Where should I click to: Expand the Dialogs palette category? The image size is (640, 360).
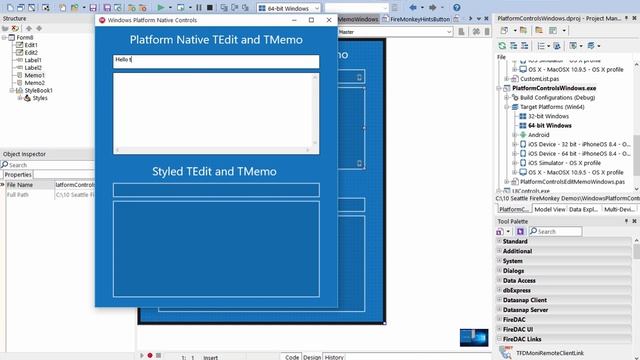pyautogui.click(x=499, y=270)
